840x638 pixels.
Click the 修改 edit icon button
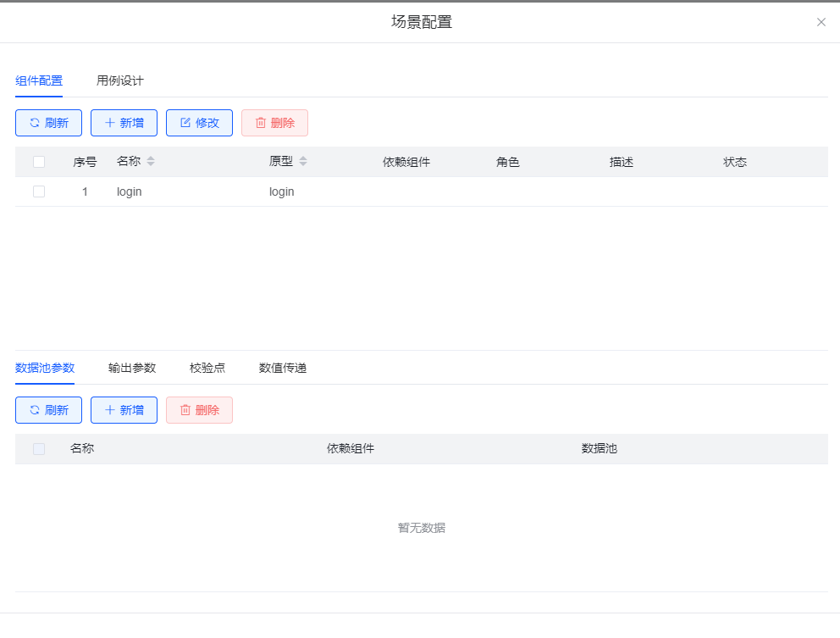pyautogui.click(x=185, y=123)
